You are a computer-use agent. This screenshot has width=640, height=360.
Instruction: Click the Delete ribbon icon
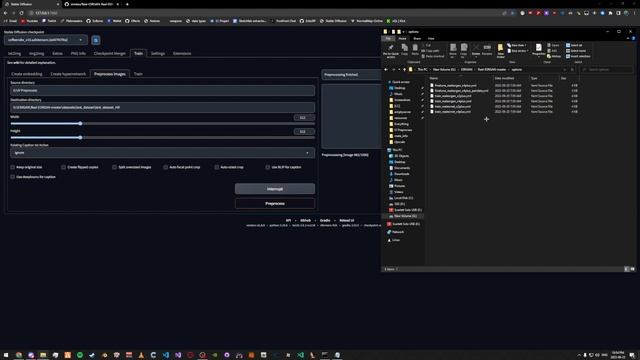tap(476, 51)
